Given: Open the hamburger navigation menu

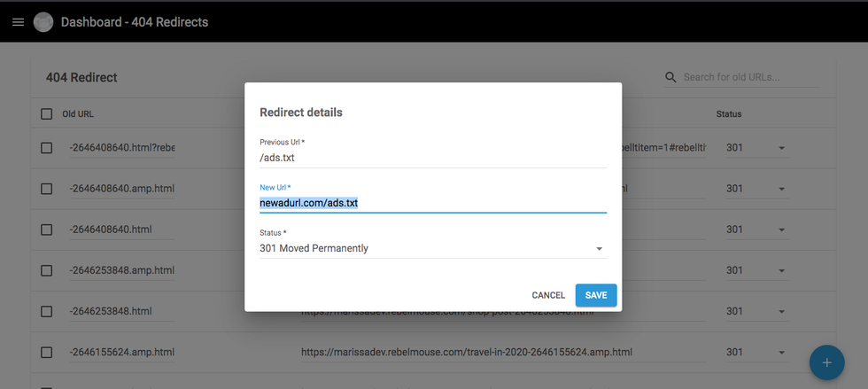Looking at the screenshot, I should point(18,22).
